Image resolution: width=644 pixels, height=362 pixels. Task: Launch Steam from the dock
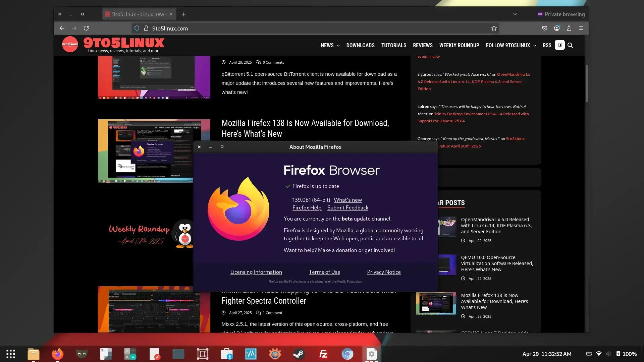tap(299, 354)
